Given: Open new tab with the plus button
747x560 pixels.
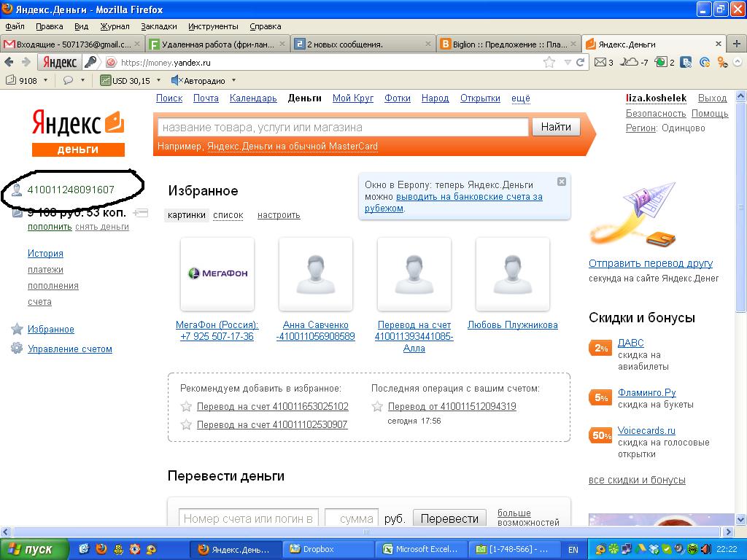Looking at the screenshot, I should pyautogui.click(x=737, y=44).
